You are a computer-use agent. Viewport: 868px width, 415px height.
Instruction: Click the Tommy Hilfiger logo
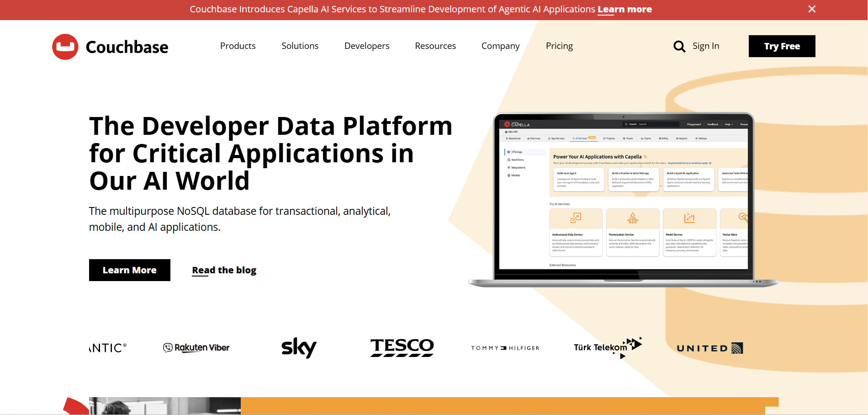pyautogui.click(x=505, y=348)
